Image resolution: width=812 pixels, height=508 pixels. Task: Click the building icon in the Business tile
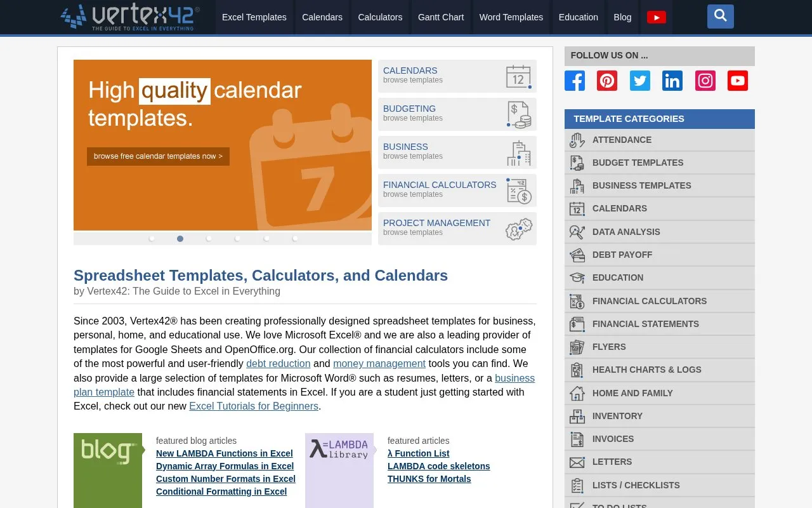coord(519,153)
